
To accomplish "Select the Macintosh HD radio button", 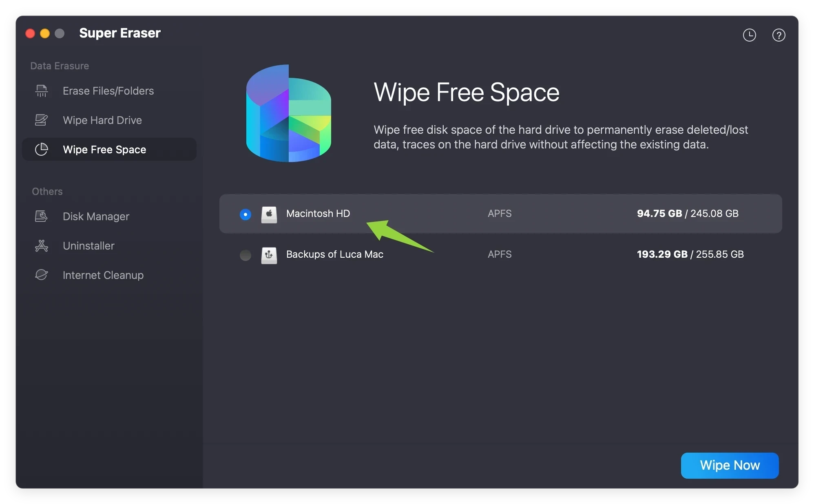I will pos(246,214).
